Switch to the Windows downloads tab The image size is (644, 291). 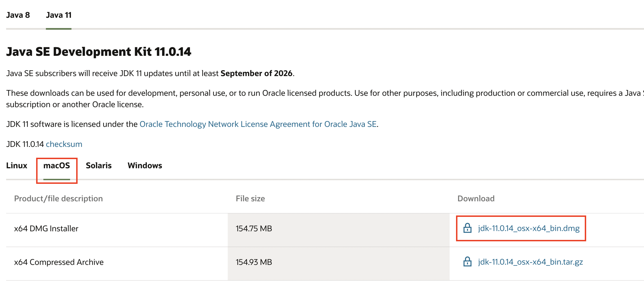145,165
